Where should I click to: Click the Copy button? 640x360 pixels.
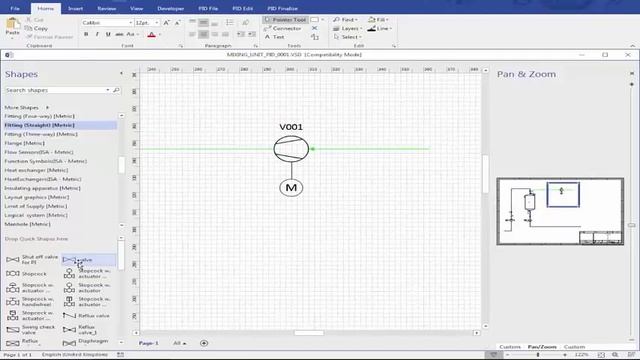(36, 28)
